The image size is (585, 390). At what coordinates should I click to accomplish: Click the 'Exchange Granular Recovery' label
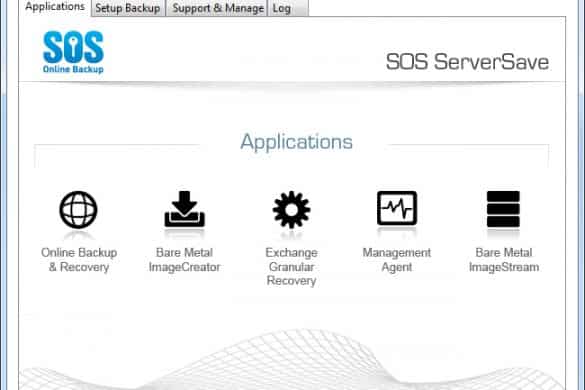[291, 266]
